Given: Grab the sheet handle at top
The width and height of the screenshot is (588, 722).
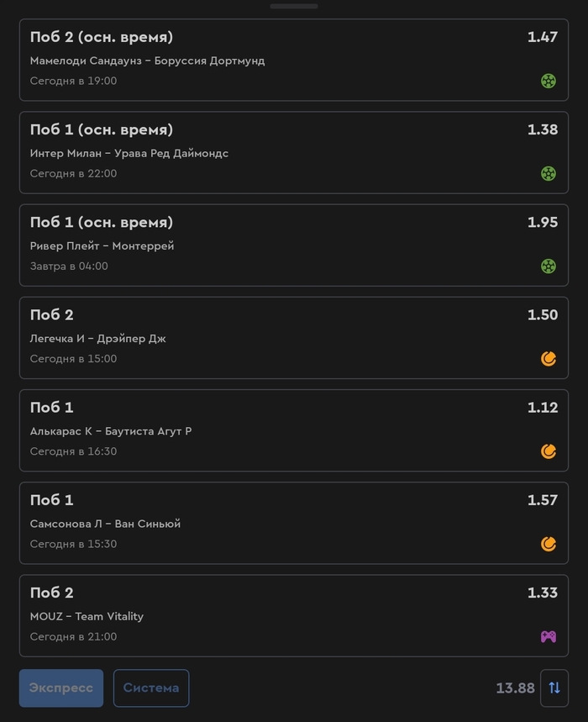Looking at the screenshot, I should tap(293, 7).
